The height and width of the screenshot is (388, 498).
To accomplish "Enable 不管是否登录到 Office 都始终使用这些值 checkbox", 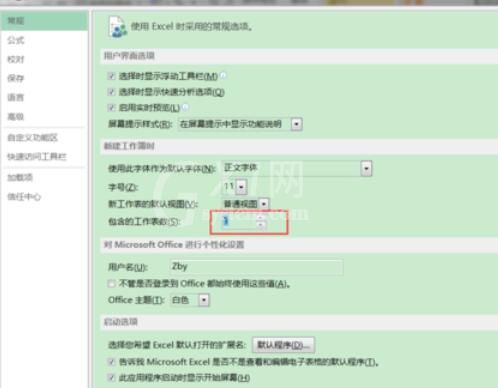I will click(x=111, y=284).
